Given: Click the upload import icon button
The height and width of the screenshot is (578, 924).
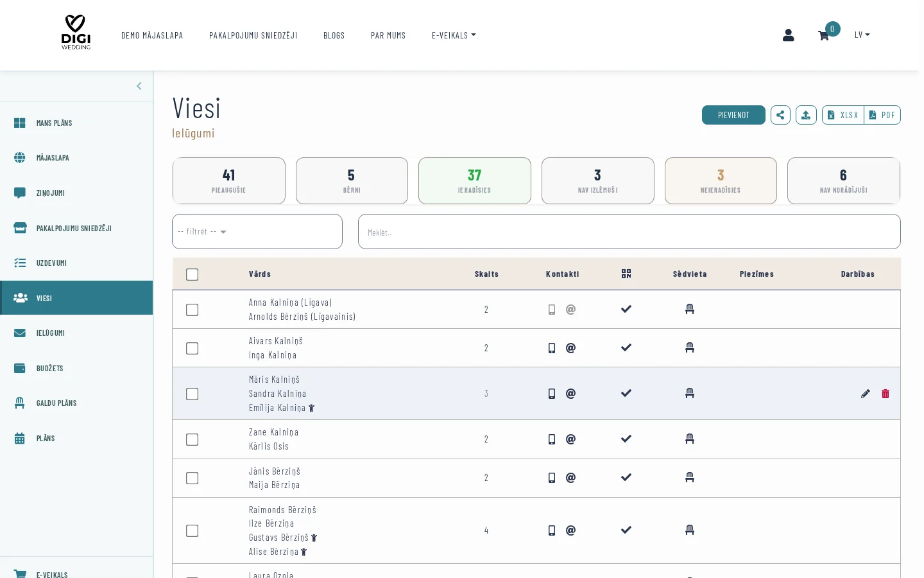Looking at the screenshot, I should click(x=806, y=115).
